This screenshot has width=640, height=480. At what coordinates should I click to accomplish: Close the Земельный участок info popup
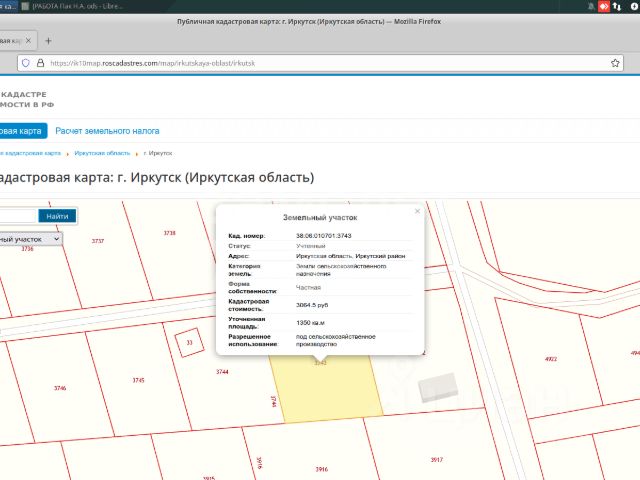[x=417, y=211]
